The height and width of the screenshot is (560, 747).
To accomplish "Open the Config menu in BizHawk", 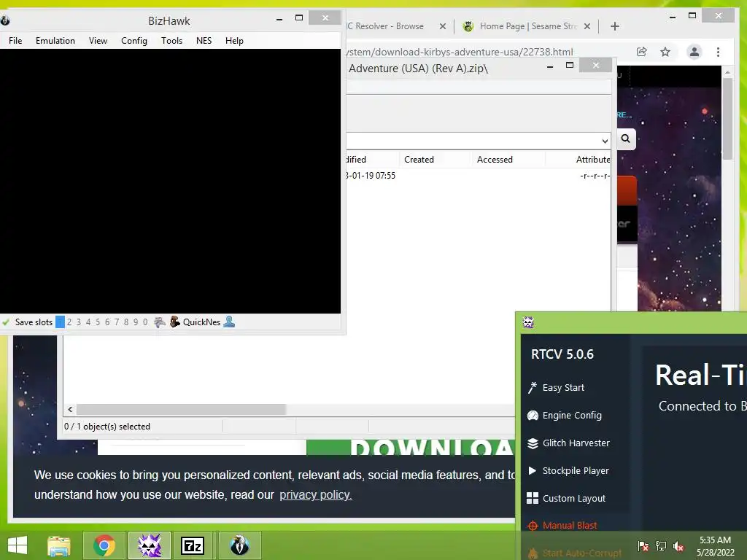I will pos(134,41).
